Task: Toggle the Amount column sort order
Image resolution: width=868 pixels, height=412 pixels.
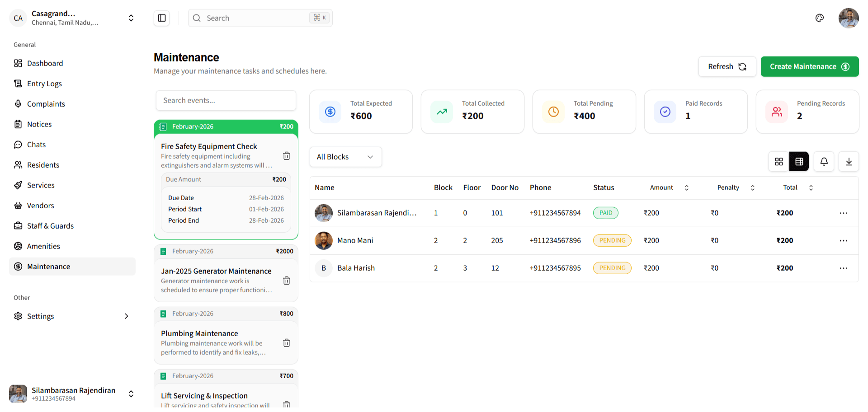Action: (x=687, y=187)
